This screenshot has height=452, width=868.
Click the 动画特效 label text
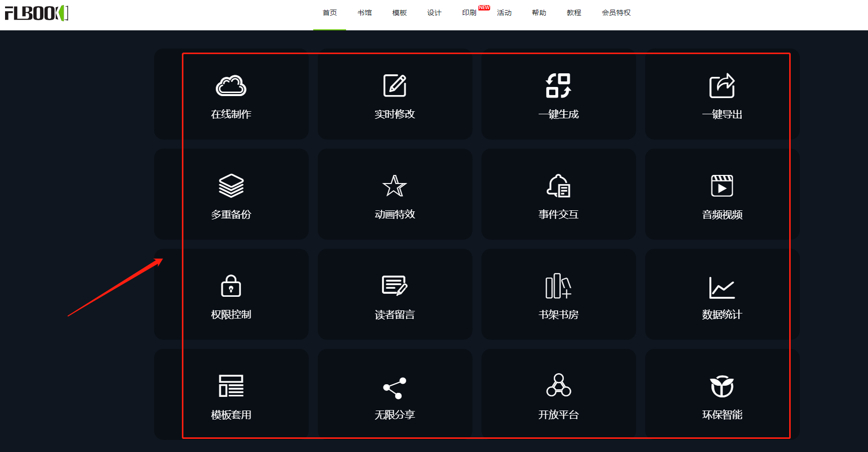(395, 214)
